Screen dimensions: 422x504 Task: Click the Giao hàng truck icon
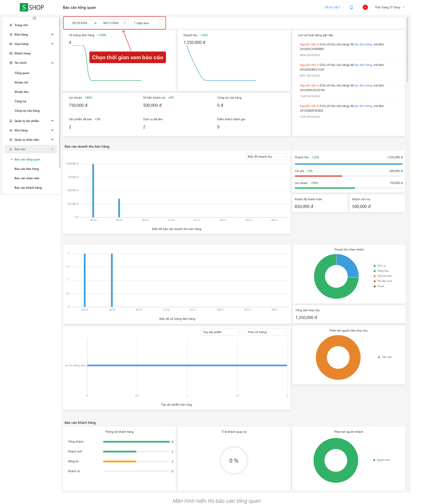[x=11, y=44]
